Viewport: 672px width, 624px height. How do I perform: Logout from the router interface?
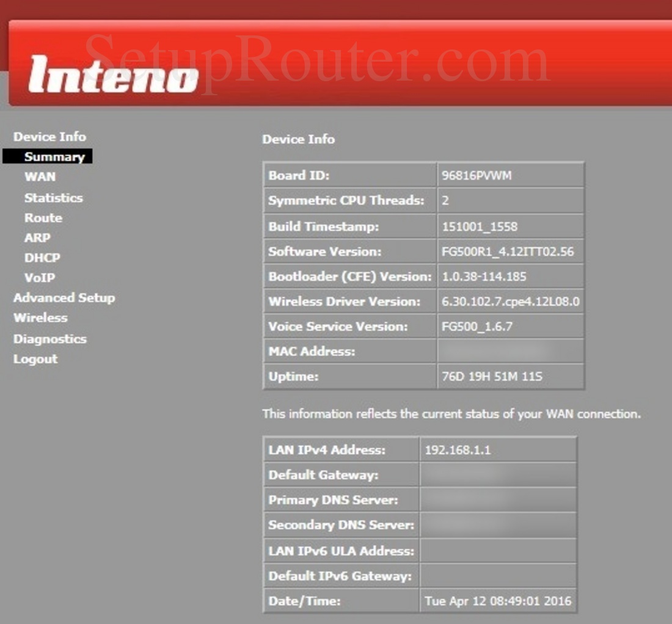coord(35,359)
